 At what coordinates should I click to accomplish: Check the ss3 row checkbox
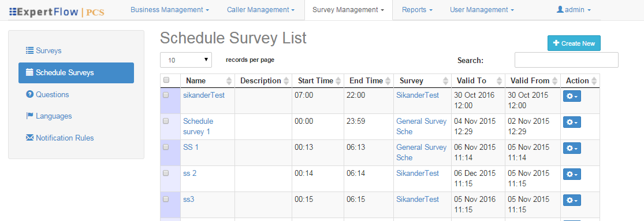tap(166, 199)
